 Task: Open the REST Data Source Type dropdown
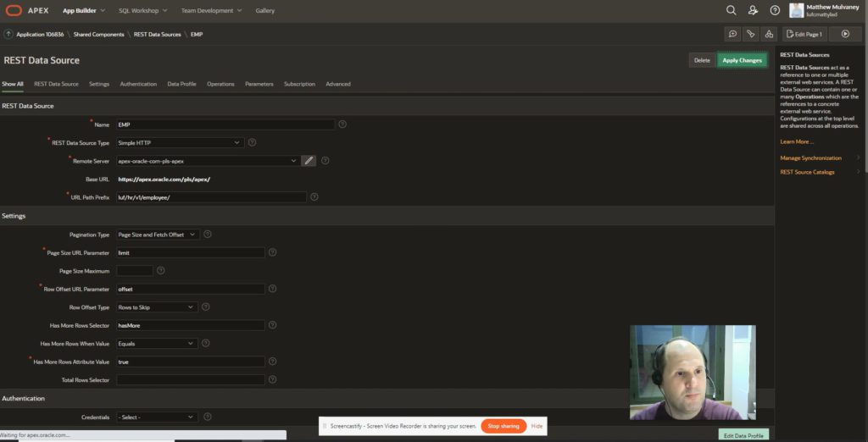click(x=180, y=143)
